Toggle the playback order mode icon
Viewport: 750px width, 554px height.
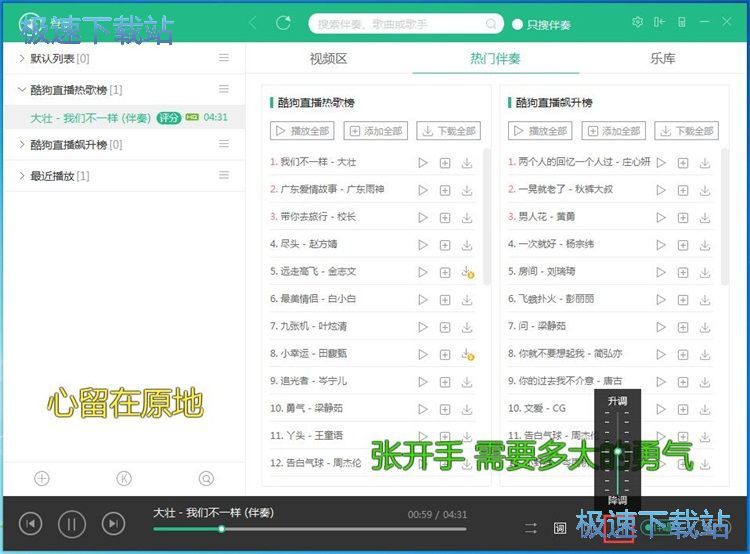531,527
